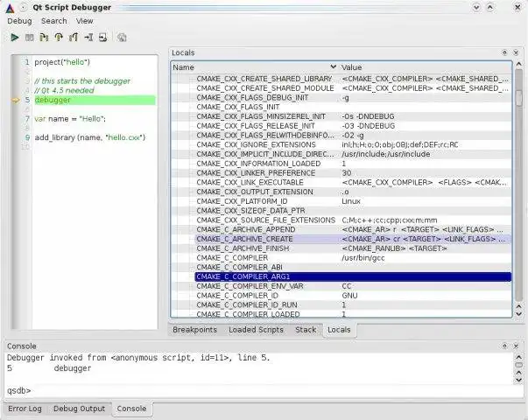Image resolution: width=528 pixels, height=420 pixels.
Task: Switch to the Loaded Scripts tab
Action: click(x=256, y=330)
